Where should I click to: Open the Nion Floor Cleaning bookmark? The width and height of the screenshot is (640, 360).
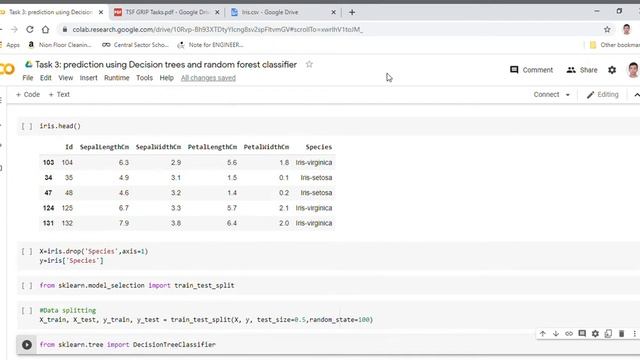coord(60,45)
